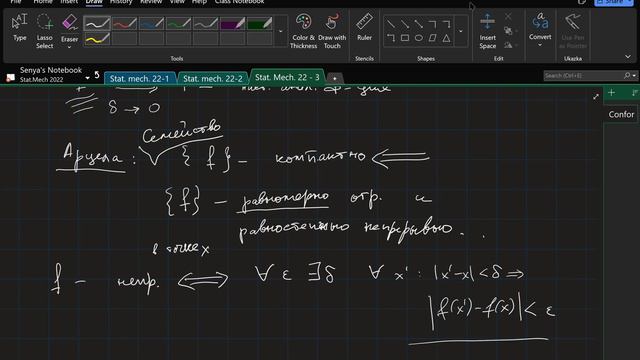640x360 pixels.
Task: Open the Arrange dropdown in Edit group
Action: [510, 31]
